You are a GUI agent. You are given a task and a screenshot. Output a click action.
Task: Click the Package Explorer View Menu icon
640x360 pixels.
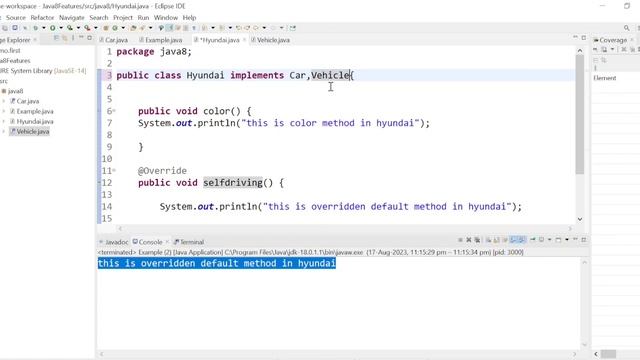[73, 38]
